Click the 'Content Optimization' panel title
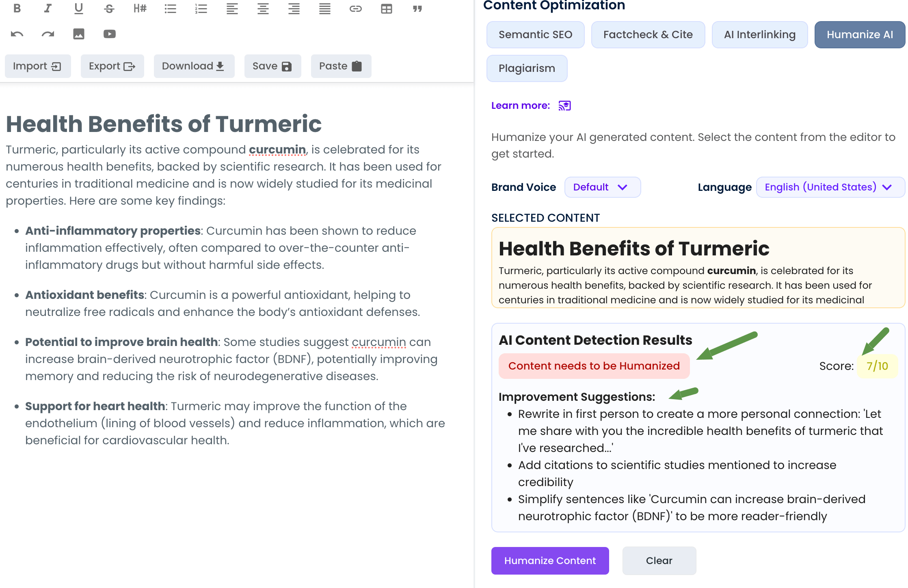The image size is (908, 588). click(x=554, y=6)
